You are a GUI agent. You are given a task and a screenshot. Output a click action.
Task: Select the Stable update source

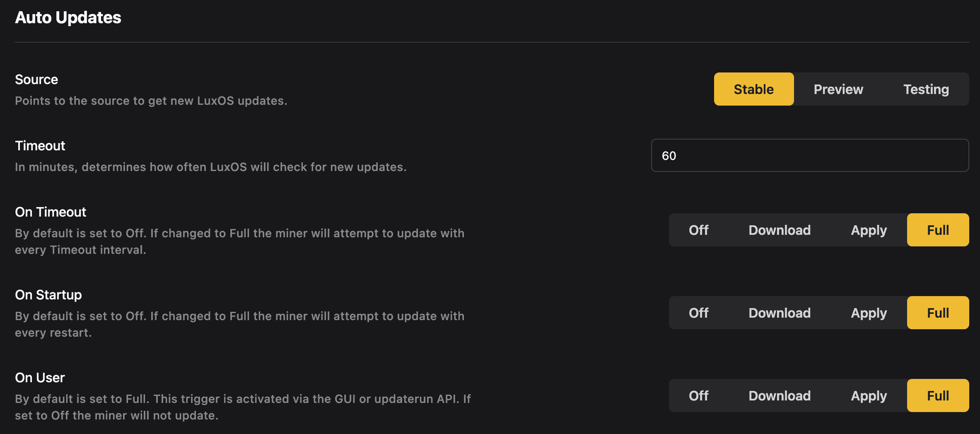coord(753,89)
